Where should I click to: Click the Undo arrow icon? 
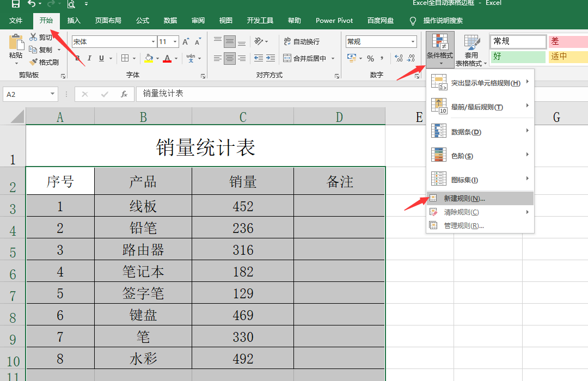point(32,4)
